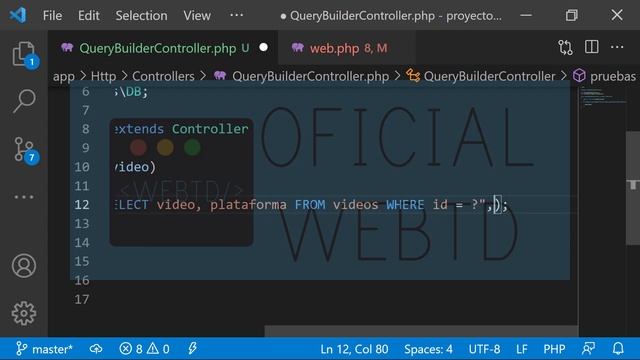The image size is (640, 360).
Task: Click line number 12 in gutter
Action: click(x=82, y=204)
